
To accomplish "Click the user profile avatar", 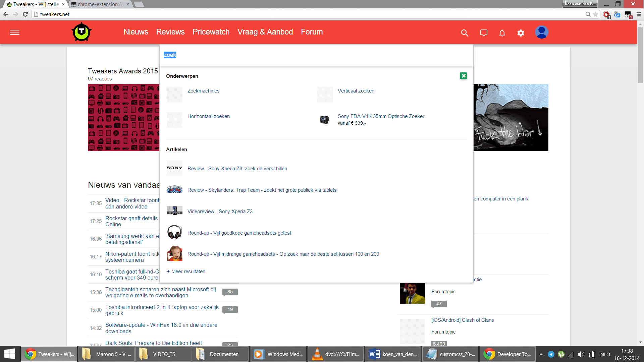I will [541, 32].
